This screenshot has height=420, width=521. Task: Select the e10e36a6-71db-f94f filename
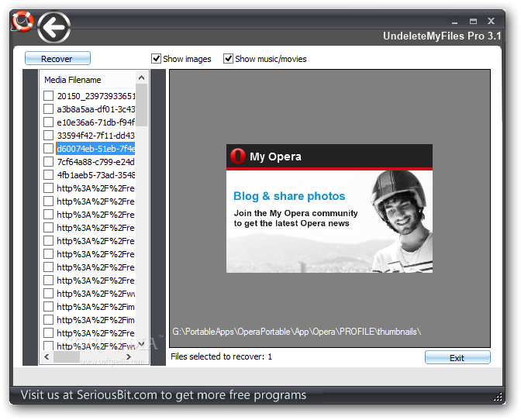click(x=95, y=122)
